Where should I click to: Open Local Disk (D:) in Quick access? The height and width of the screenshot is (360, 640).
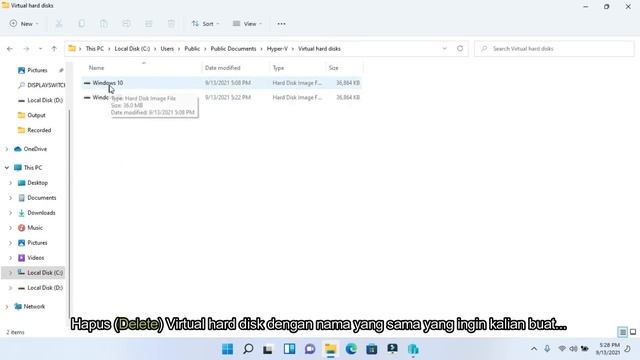(x=40, y=100)
